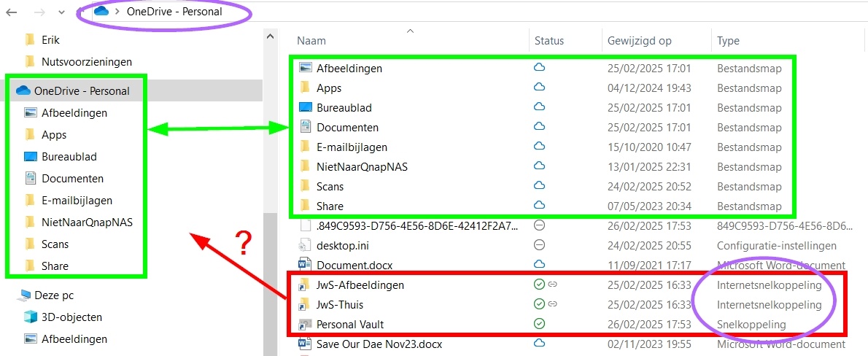Click the synced checkmark for JwS-Afbeeldingen
The width and height of the screenshot is (868, 356).
pos(539,285)
